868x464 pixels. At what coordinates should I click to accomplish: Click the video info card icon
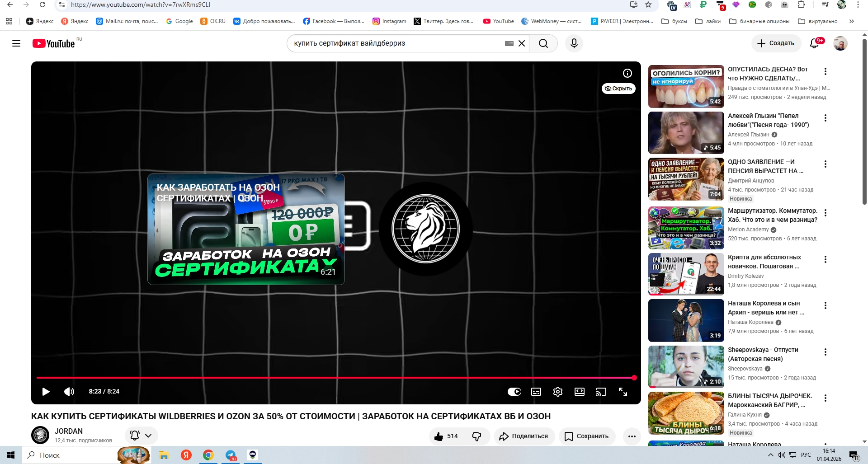(x=627, y=73)
